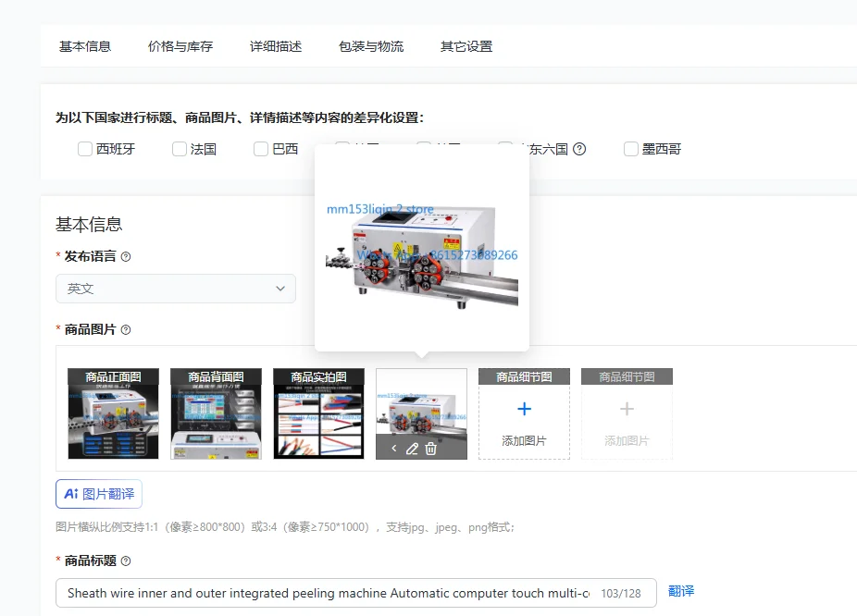Screen dimensions: 857x616
Task: Edit the fourth product image pencil icon
Action: (412, 449)
